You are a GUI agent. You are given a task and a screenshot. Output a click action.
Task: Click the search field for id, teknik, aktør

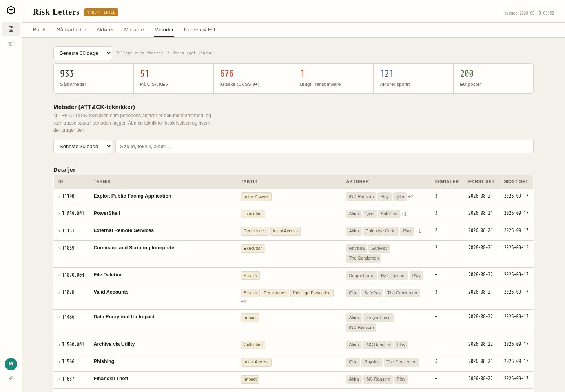click(x=324, y=147)
